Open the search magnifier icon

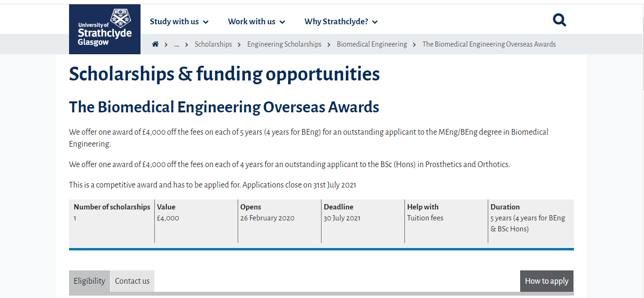(x=559, y=20)
